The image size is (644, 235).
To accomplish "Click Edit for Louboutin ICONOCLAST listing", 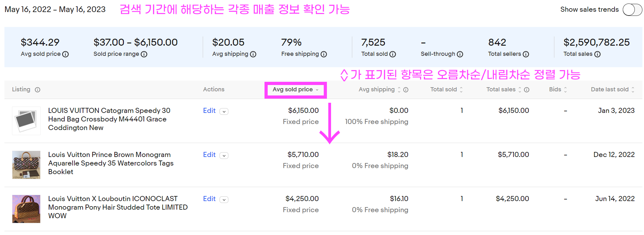I will pos(209,199).
